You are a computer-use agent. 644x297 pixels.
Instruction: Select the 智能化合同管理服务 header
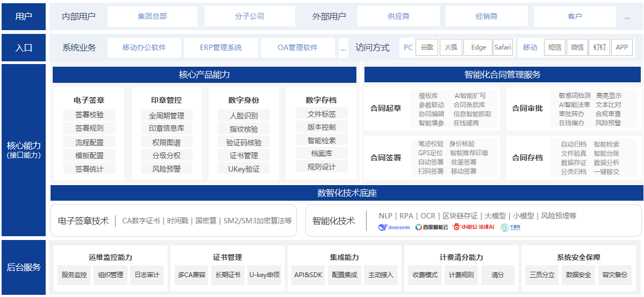coord(502,75)
